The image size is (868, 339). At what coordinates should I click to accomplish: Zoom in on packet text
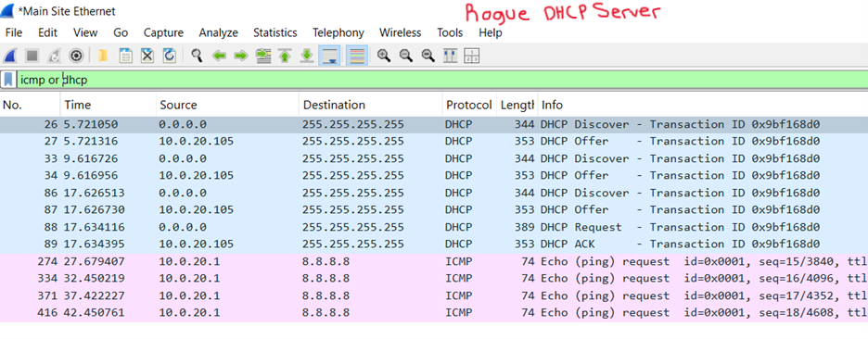384,56
